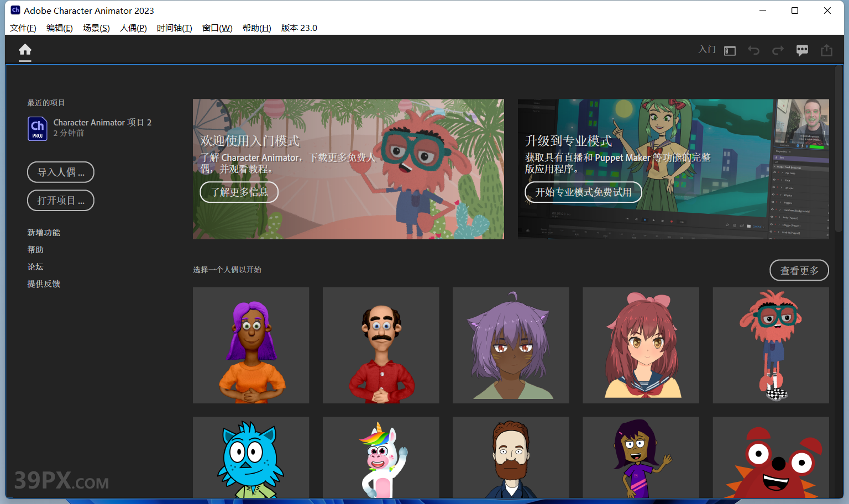849x504 pixels.
Task: Select the red-haired schoolgirl with bow puppet
Action: click(641, 345)
